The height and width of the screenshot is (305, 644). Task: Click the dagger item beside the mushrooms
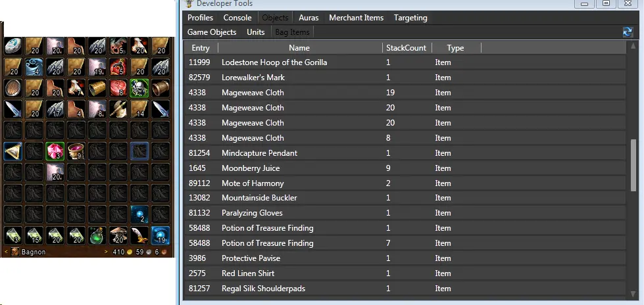(139, 235)
